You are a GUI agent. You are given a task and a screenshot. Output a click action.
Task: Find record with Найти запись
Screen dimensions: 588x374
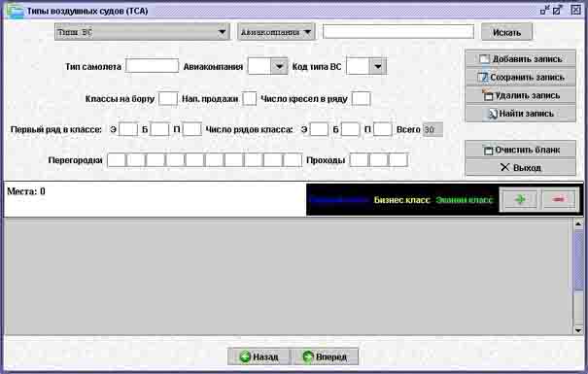[521, 114]
